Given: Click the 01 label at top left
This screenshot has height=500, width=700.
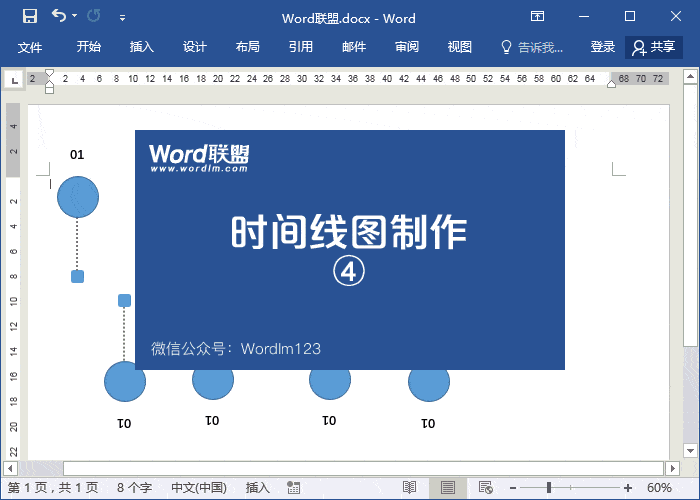Looking at the screenshot, I should tap(77, 155).
